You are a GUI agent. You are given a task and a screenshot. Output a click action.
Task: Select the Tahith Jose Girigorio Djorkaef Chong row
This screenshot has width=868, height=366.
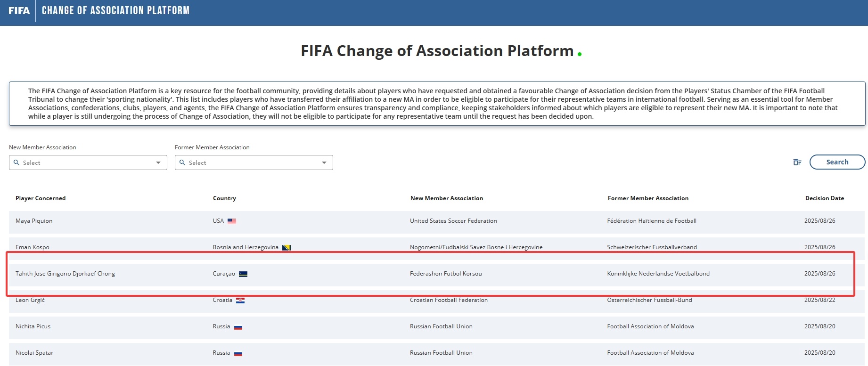coord(65,274)
